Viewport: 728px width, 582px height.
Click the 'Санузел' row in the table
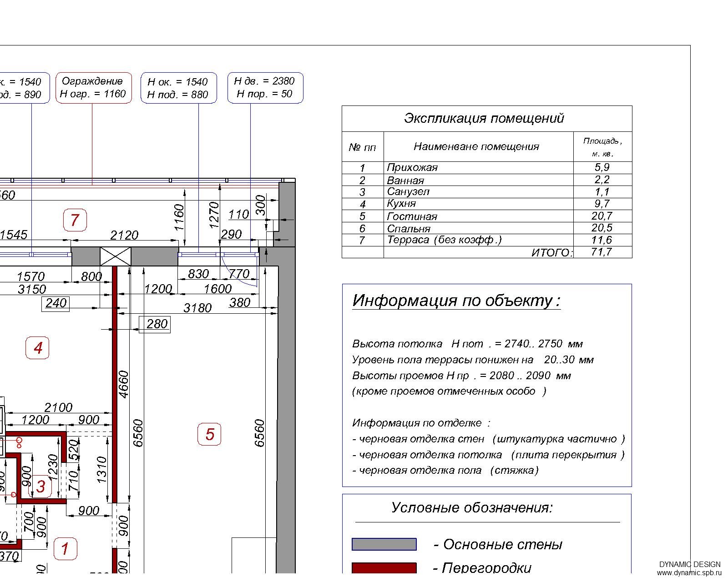(487, 191)
